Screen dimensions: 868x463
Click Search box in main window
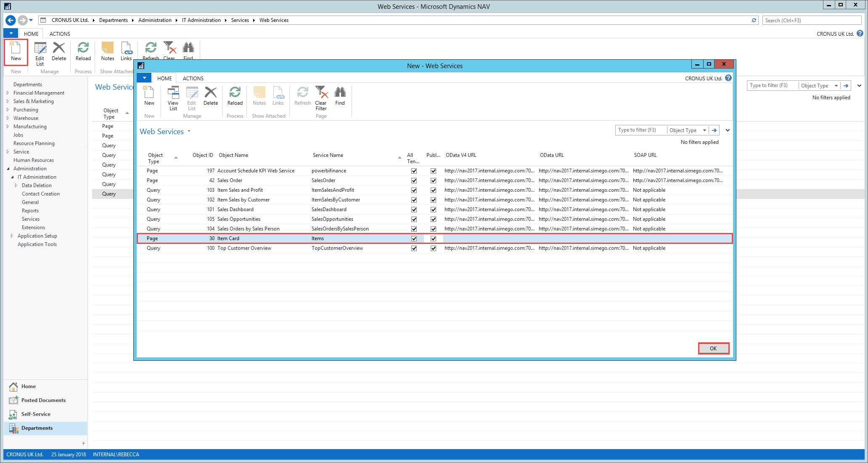coord(812,20)
